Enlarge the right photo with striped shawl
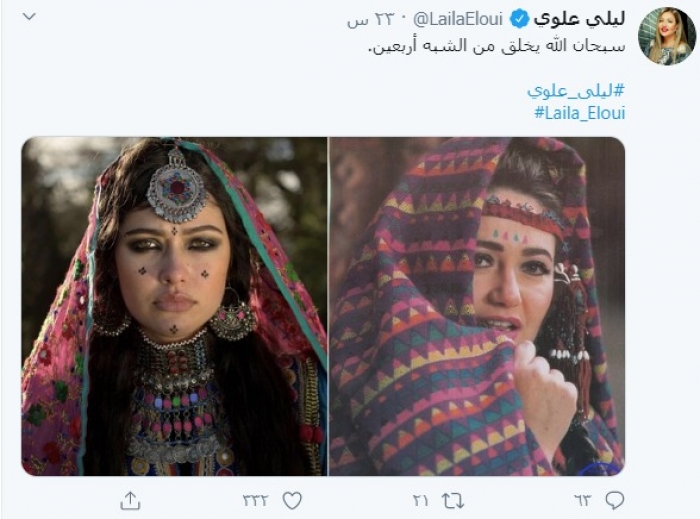Image resolution: width=700 pixels, height=519 pixels. (477, 306)
